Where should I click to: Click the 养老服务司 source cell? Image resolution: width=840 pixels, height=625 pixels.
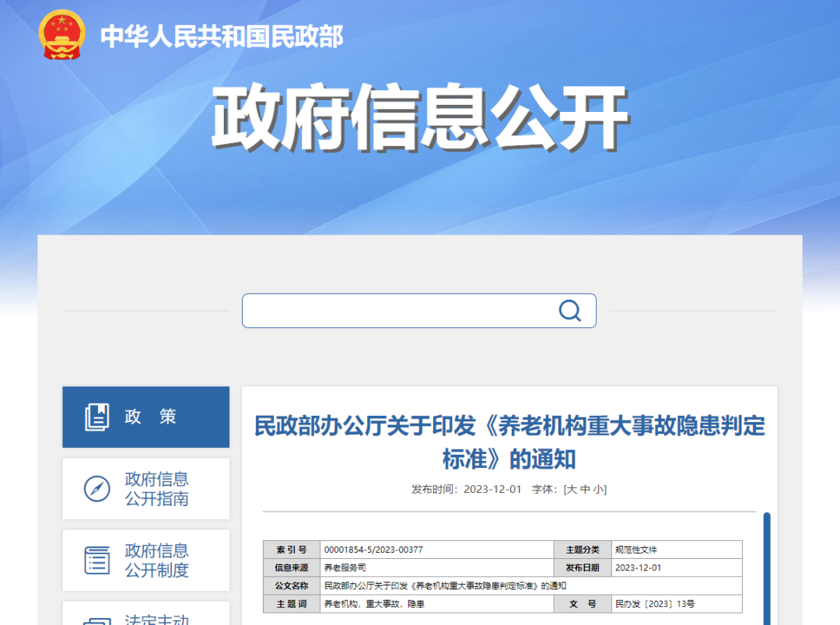[345, 567]
